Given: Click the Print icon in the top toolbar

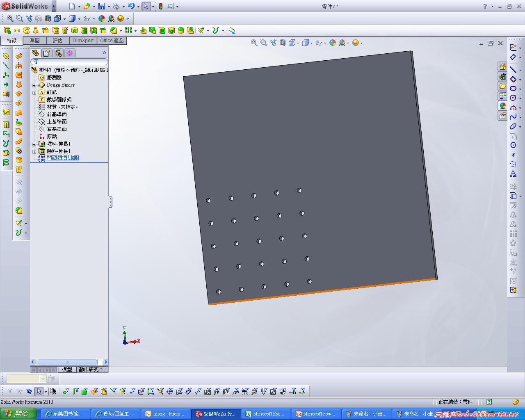Looking at the screenshot, I should 116,6.
